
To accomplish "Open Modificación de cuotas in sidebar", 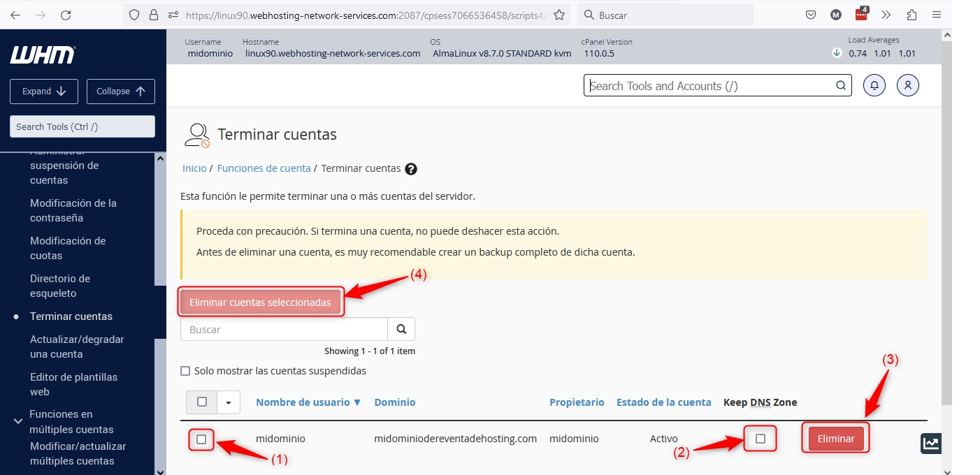I will click(x=68, y=248).
